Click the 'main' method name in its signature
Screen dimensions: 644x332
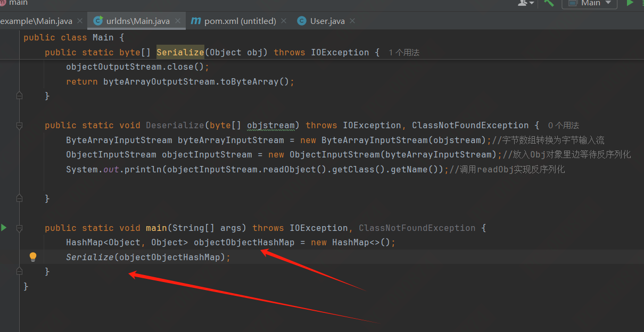click(x=156, y=228)
